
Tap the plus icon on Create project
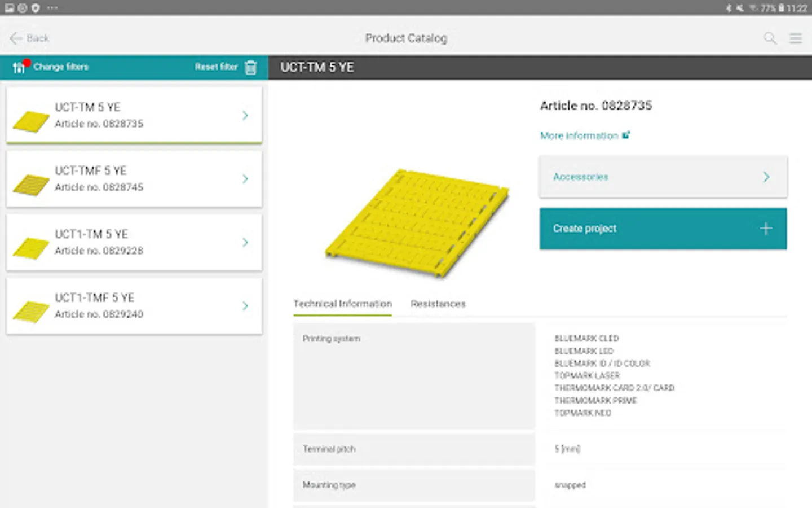(766, 229)
